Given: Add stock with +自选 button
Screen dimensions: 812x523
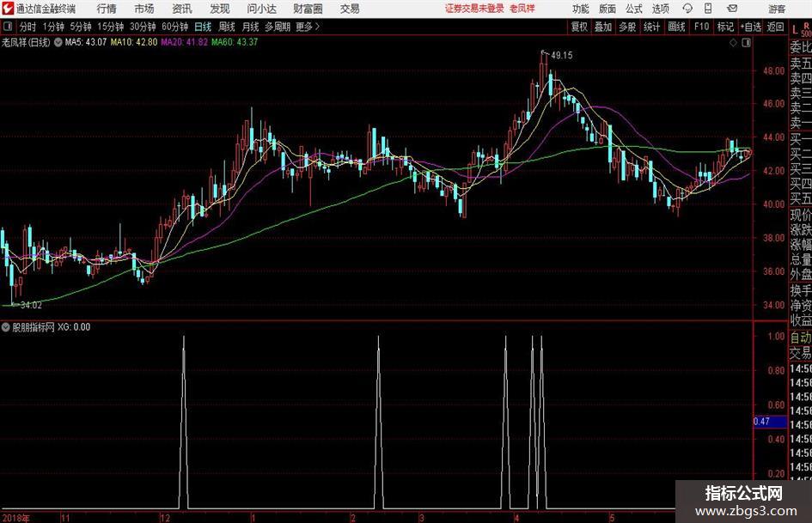Looking at the screenshot, I should pyautogui.click(x=751, y=27).
